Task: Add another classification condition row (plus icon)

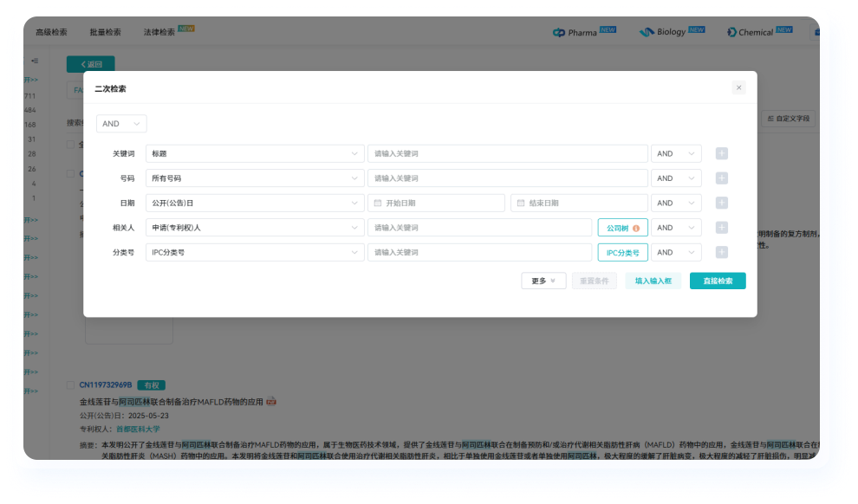Action: [x=721, y=252]
